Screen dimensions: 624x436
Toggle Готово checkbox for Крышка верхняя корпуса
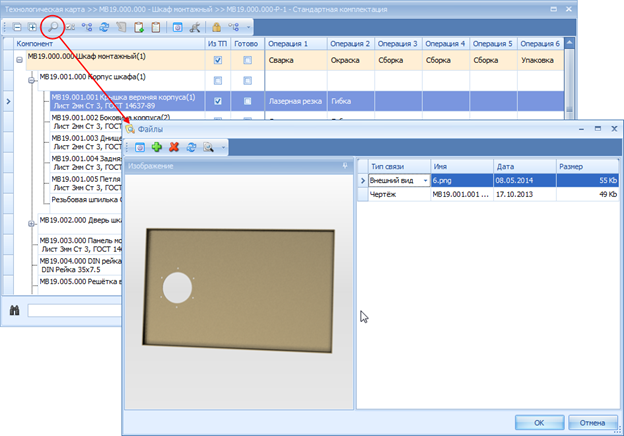247,101
